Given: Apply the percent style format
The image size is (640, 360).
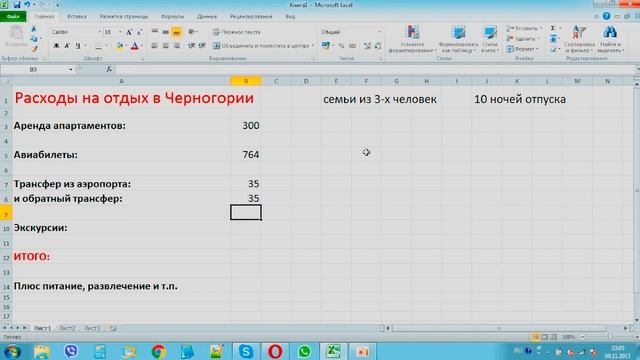Looking at the screenshot, I should [341, 46].
